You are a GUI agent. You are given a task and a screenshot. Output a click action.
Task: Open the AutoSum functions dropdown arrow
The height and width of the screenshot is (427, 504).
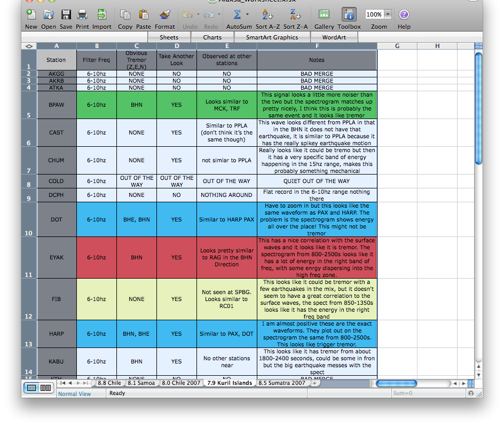point(248,14)
